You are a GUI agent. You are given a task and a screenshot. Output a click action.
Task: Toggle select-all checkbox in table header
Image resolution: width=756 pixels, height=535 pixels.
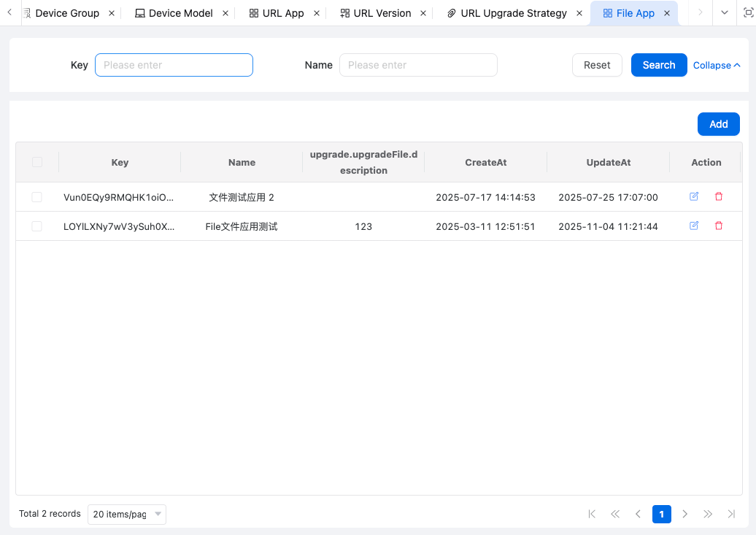pyautogui.click(x=37, y=162)
